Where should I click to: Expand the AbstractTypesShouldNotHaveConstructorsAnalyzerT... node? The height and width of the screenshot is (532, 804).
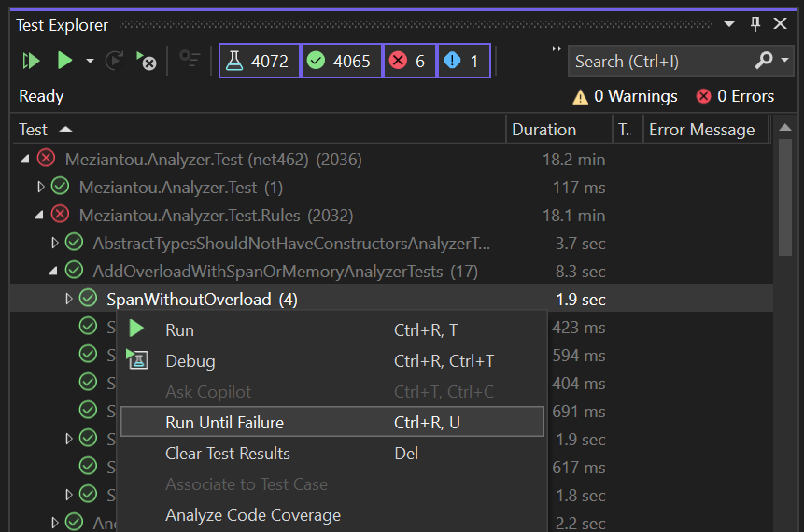pyautogui.click(x=54, y=244)
